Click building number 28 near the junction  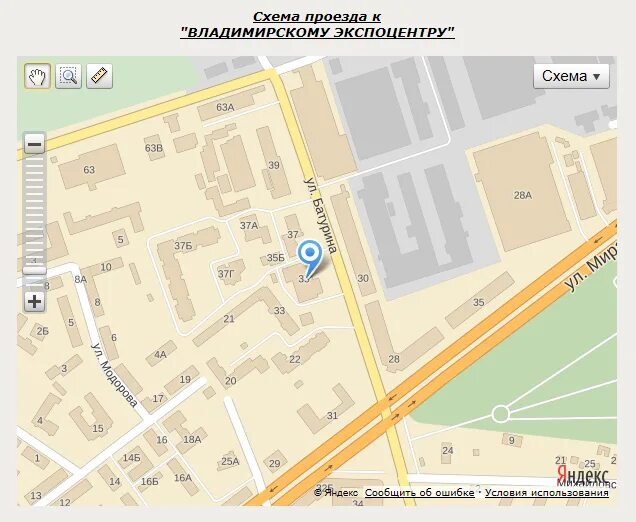pyautogui.click(x=394, y=359)
